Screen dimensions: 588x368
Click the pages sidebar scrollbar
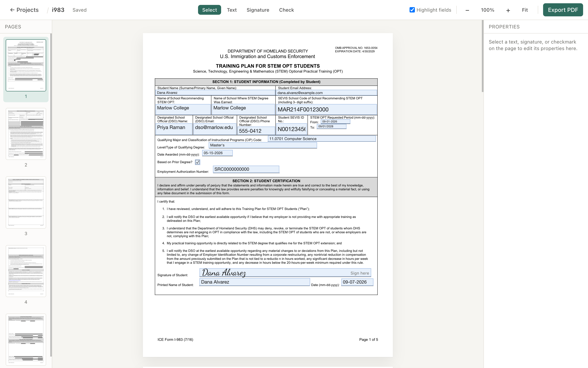tap(51, 195)
